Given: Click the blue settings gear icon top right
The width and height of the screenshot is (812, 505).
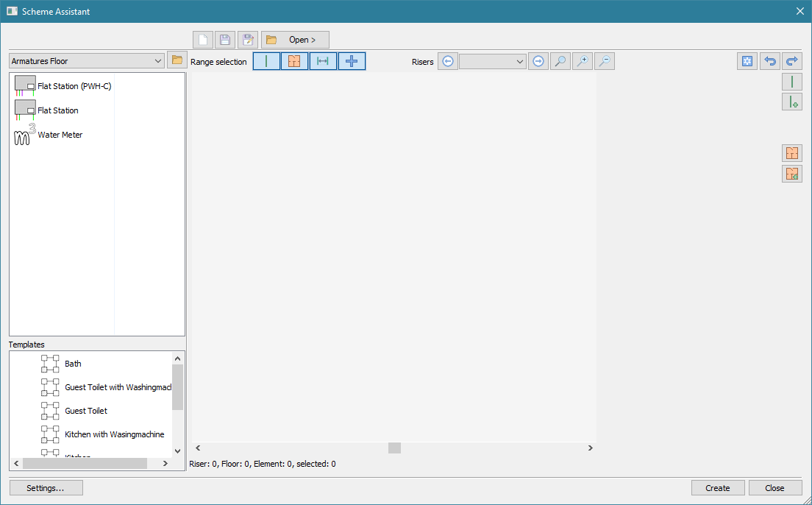Looking at the screenshot, I should coord(747,61).
